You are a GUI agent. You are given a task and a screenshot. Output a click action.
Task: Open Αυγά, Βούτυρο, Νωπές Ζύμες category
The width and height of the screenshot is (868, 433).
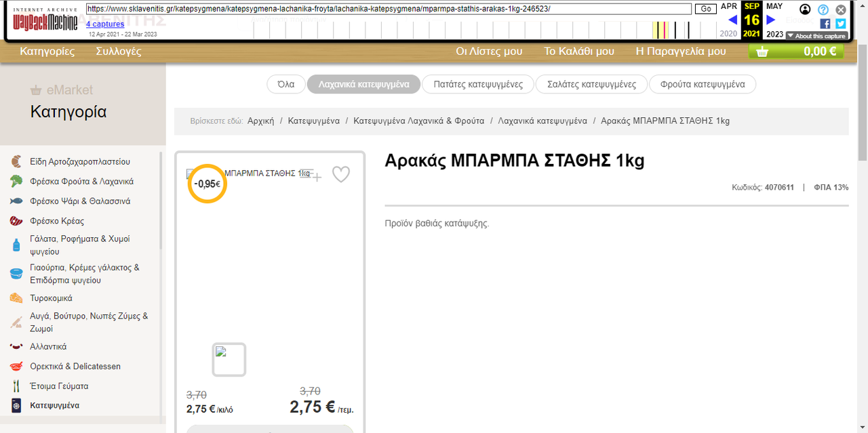[x=89, y=322]
